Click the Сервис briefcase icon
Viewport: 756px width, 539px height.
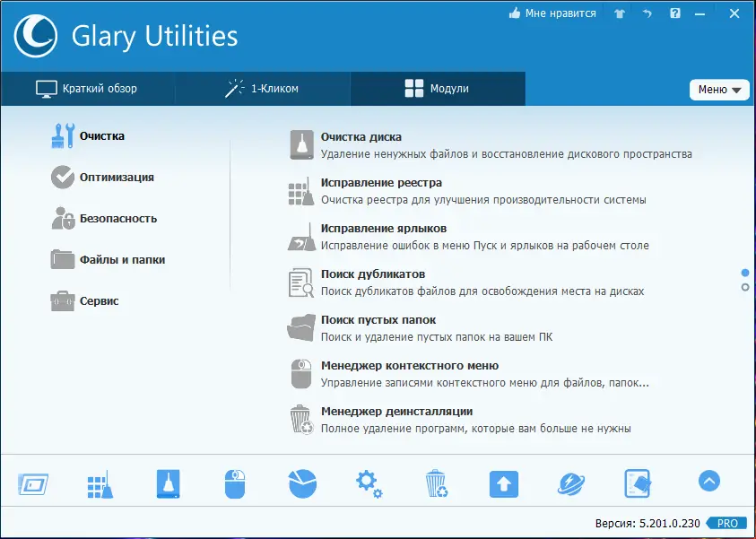(x=63, y=301)
